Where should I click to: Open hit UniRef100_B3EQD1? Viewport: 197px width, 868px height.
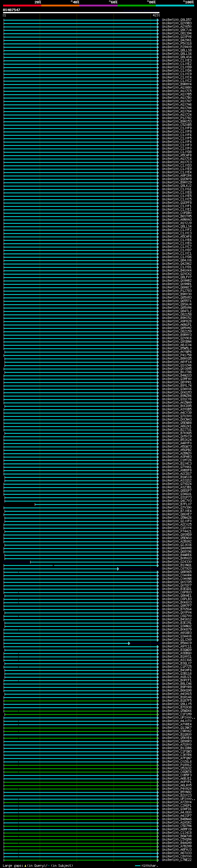pyautogui.click(x=176, y=589)
